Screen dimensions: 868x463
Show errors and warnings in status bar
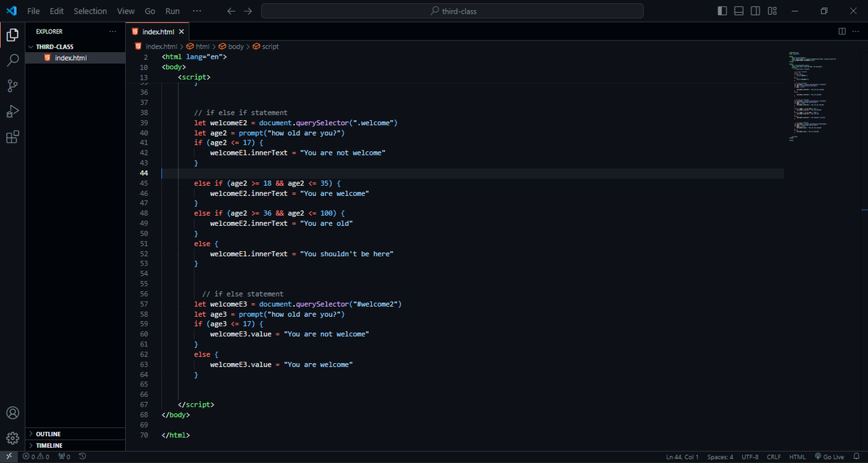[35, 457]
